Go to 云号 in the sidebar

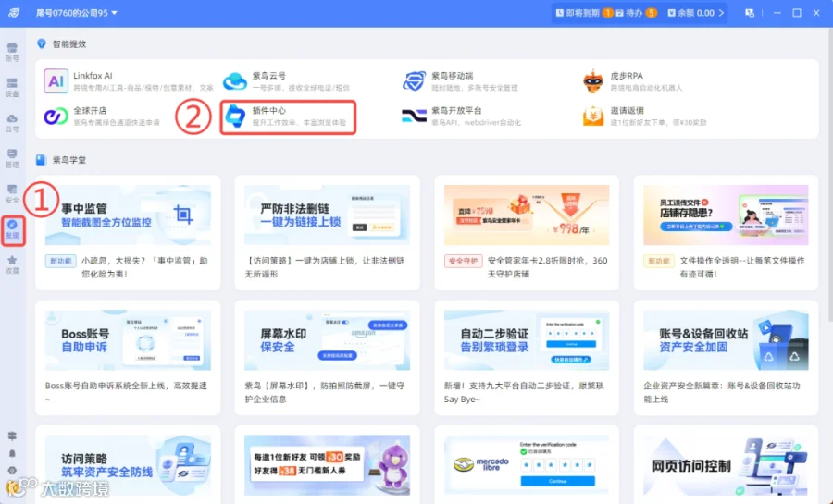point(12,123)
